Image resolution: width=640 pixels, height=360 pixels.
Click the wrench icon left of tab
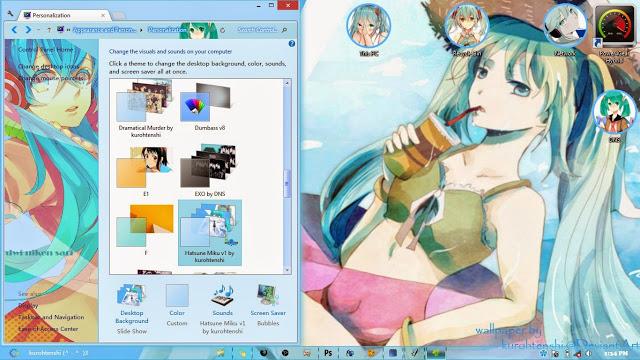tap(10, 13)
